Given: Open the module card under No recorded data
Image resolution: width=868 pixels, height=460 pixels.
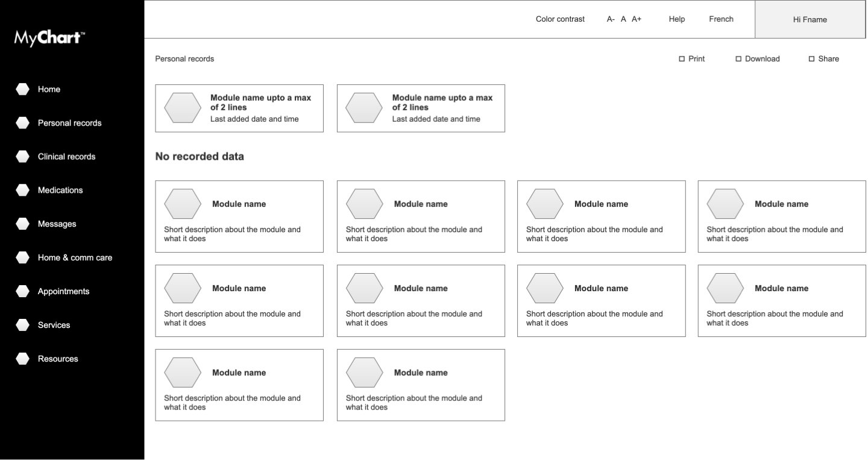Looking at the screenshot, I should coord(239,216).
